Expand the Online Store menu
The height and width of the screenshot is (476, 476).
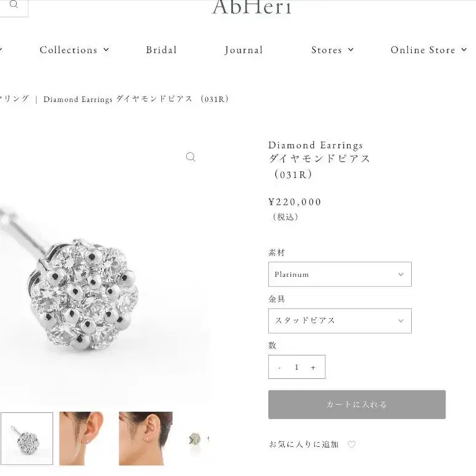(428, 50)
